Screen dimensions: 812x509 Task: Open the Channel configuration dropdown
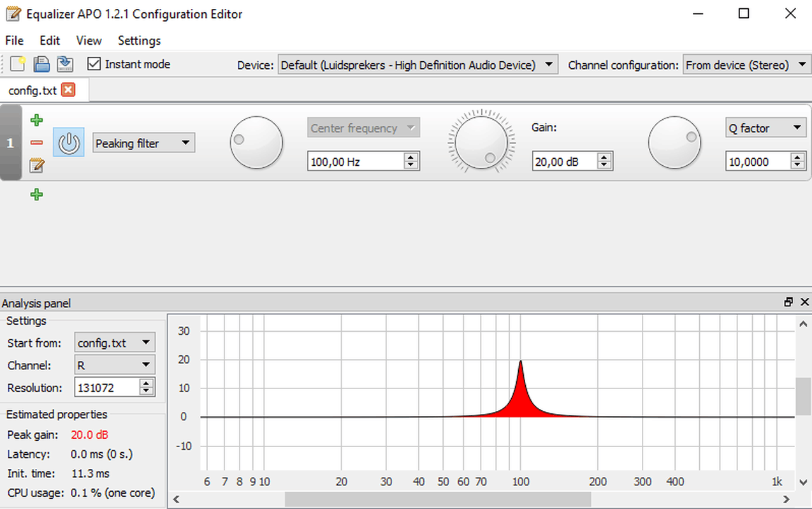click(x=746, y=64)
